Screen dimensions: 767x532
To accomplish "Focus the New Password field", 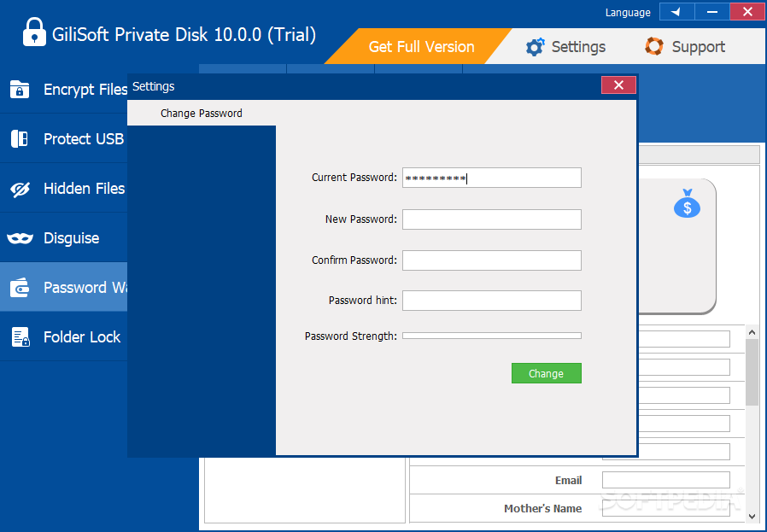I will click(492, 219).
